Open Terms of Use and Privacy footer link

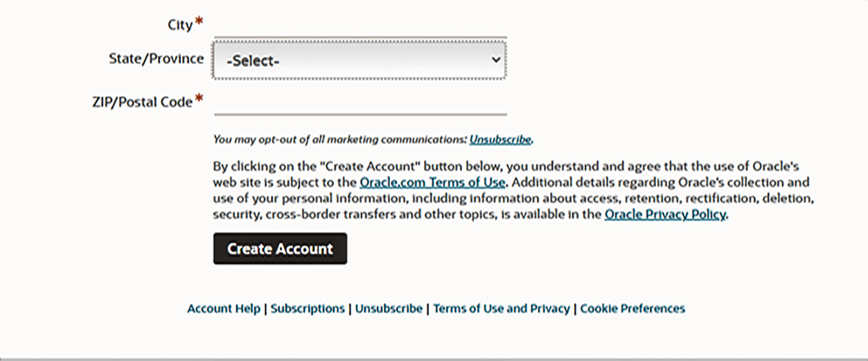(501, 308)
